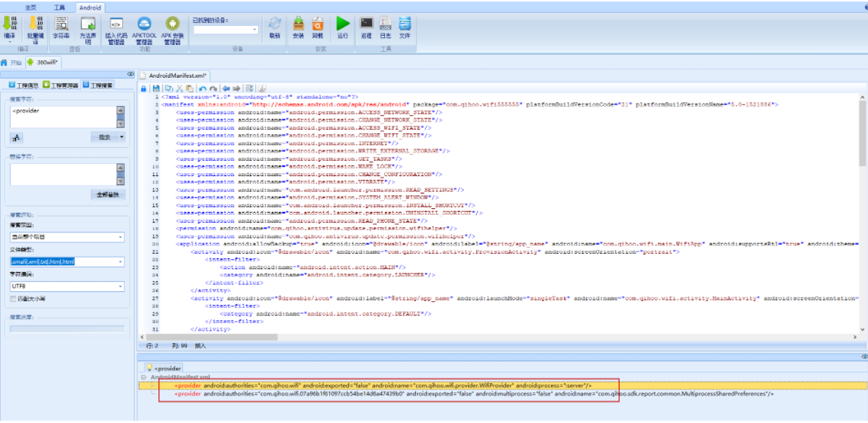Screen dimensions: 868x423
Task: Click the lock icon in editor toolbar
Action: [144, 88]
